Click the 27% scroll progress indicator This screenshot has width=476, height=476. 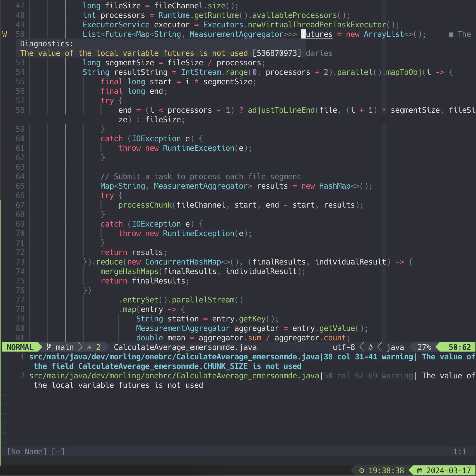pyautogui.click(x=423, y=347)
